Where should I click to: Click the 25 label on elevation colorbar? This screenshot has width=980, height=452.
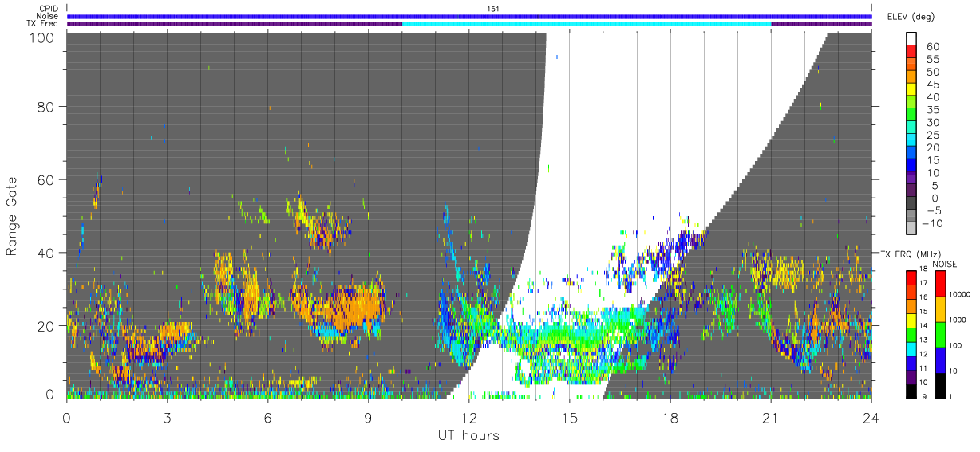pyautogui.click(x=933, y=135)
